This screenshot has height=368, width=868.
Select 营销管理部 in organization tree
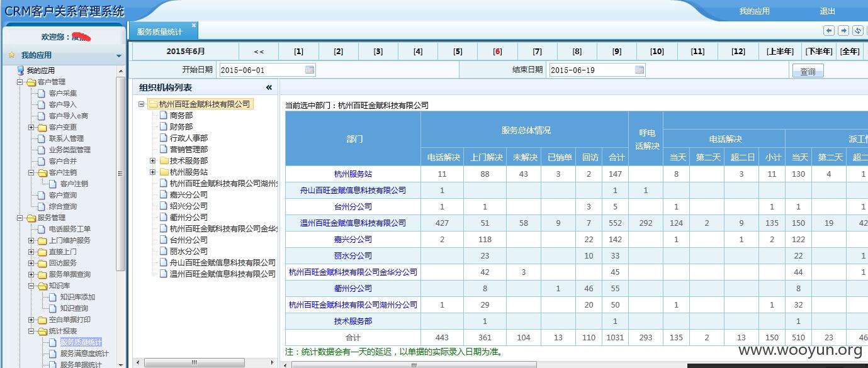[189, 150]
